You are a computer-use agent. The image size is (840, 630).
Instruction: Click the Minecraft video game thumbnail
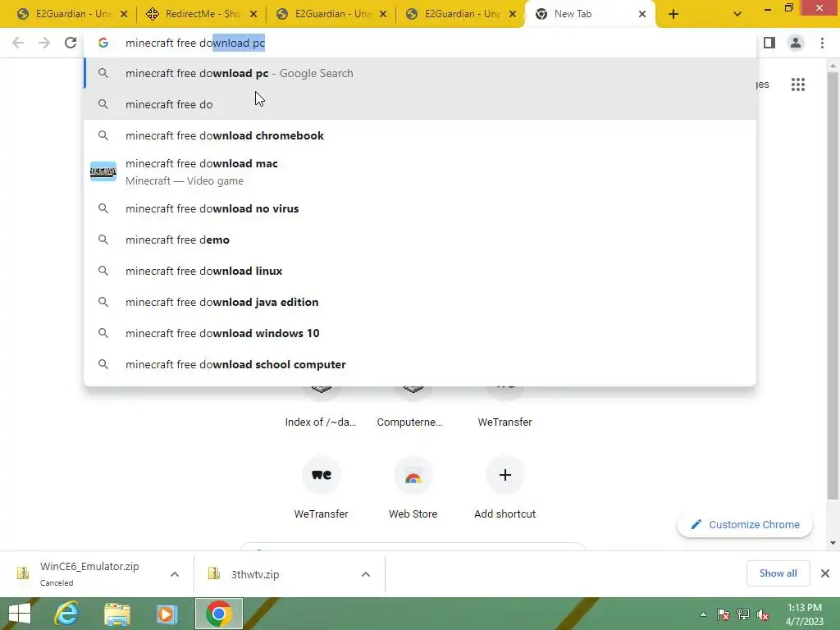tap(103, 171)
